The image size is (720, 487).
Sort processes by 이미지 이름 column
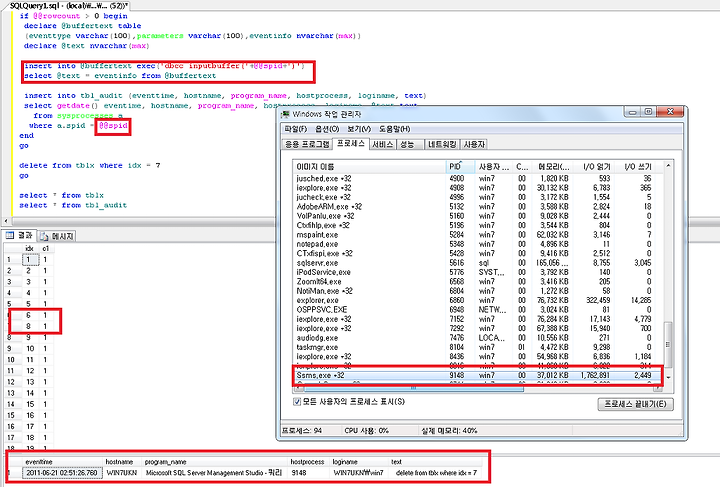[369, 167]
